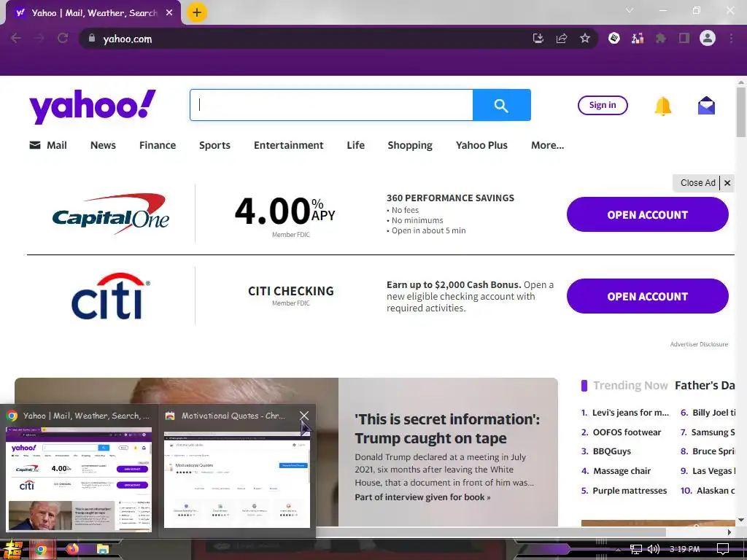Open account for Capital One savings
Image resolution: width=747 pixels, height=560 pixels.
(x=648, y=215)
